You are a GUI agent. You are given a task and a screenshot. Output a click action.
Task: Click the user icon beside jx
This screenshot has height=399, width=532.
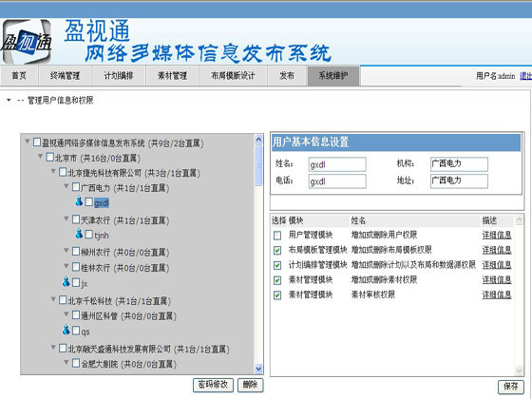click(66, 281)
